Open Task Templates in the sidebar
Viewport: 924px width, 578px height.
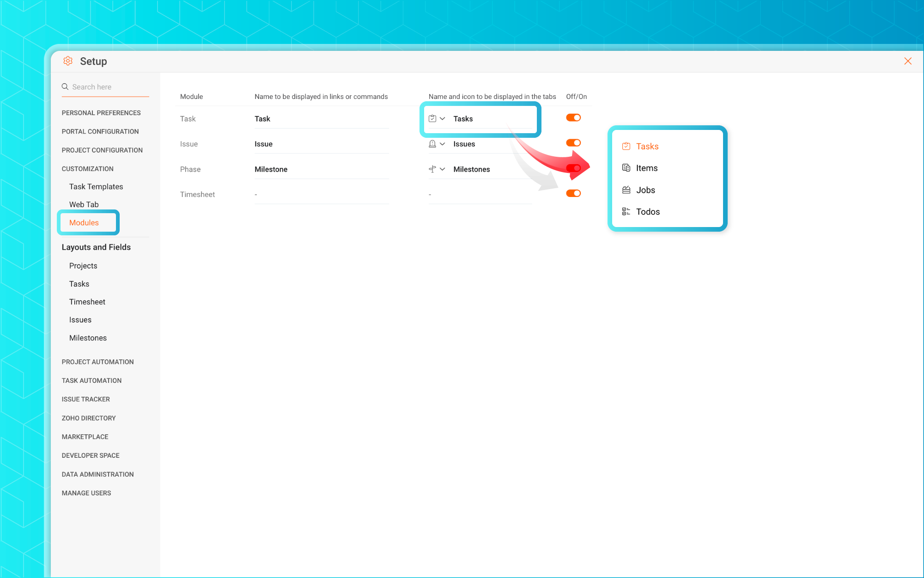pos(96,186)
